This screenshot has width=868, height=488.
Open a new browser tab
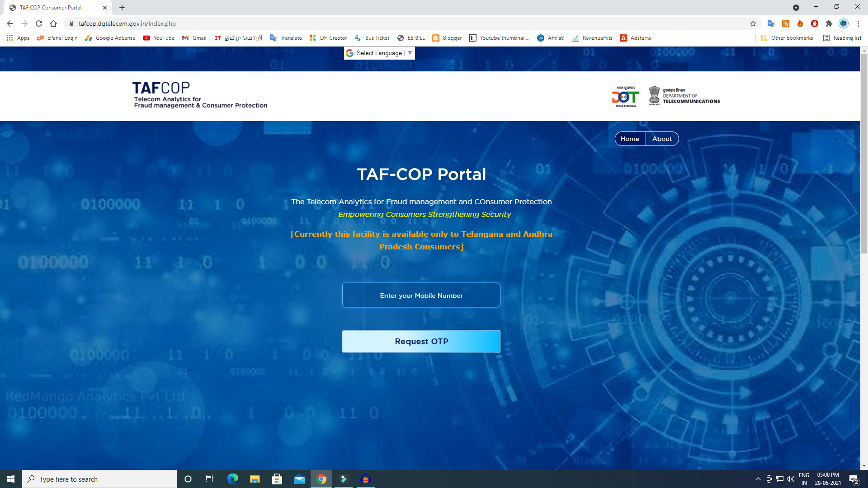[x=122, y=8]
